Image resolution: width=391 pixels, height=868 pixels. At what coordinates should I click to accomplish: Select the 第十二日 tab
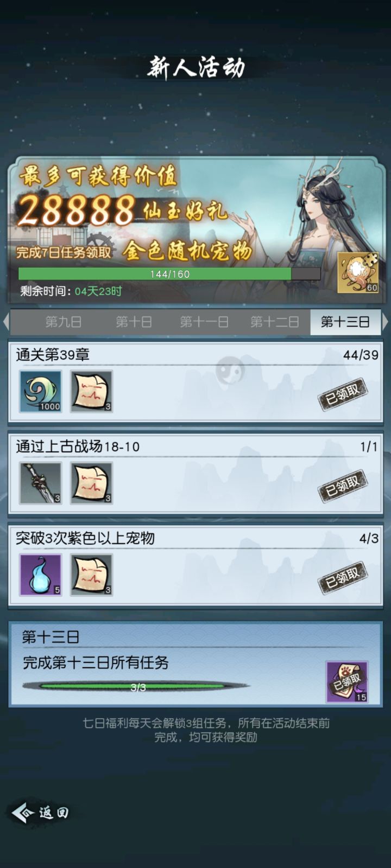coord(275,322)
